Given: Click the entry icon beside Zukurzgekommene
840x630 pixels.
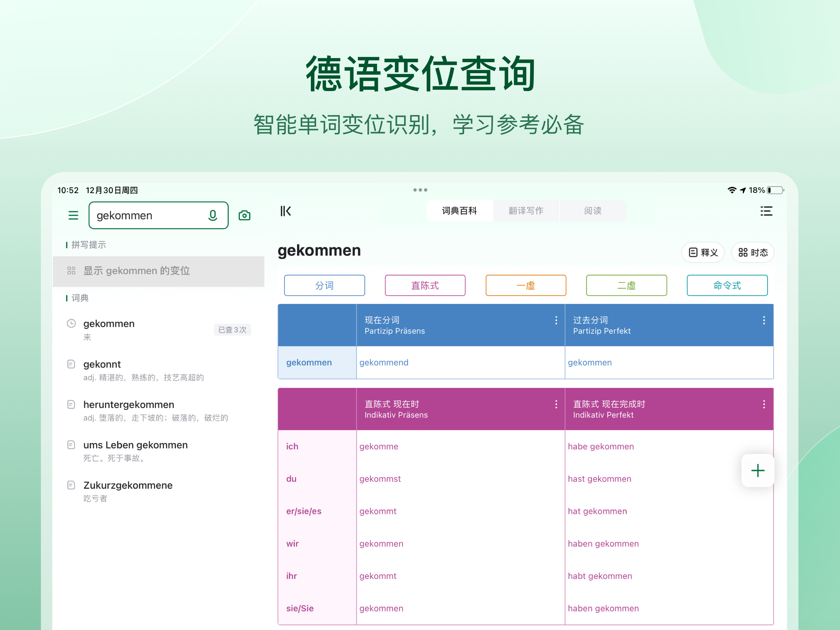Looking at the screenshot, I should coord(71,485).
